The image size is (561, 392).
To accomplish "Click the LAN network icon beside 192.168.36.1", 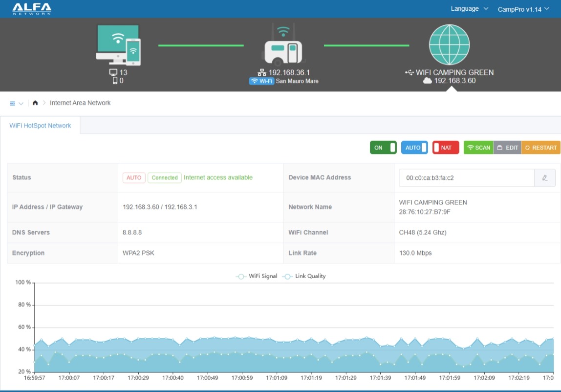I will [262, 73].
